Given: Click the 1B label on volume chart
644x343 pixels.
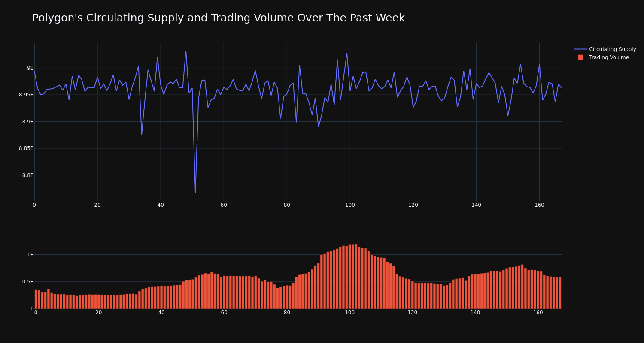Looking at the screenshot, I should click(x=30, y=255).
